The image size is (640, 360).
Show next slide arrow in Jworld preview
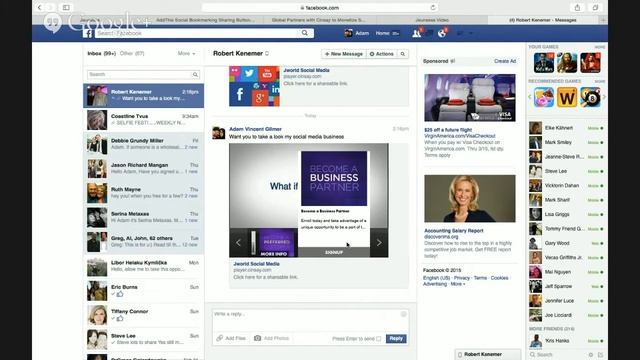pos(379,243)
